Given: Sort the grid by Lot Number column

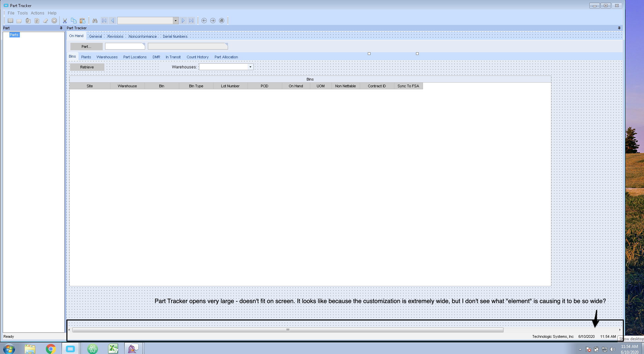Looking at the screenshot, I should (230, 86).
